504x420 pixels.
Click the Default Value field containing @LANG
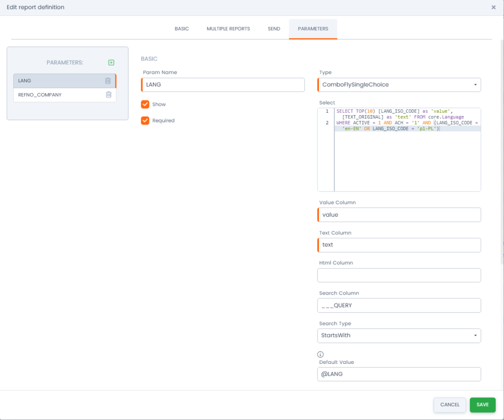coord(399,374)
